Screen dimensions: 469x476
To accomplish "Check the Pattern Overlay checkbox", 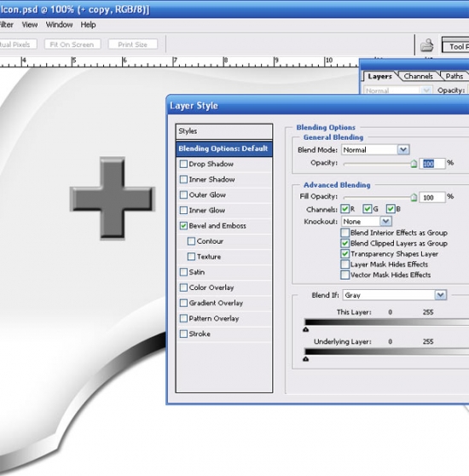I will click(183, 318).
